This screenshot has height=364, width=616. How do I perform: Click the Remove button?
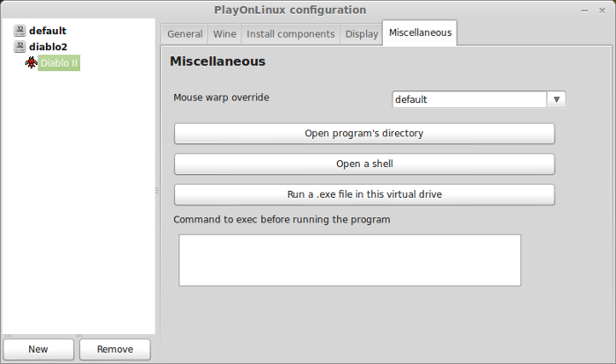pyautogui.click(x=114, y=349)
